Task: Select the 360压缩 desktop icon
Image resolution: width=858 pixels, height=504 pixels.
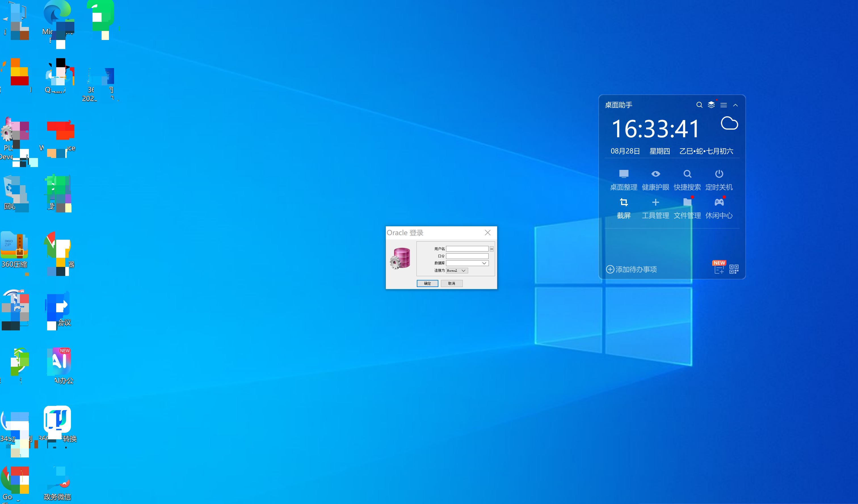Action: click(x=14, y=250)
